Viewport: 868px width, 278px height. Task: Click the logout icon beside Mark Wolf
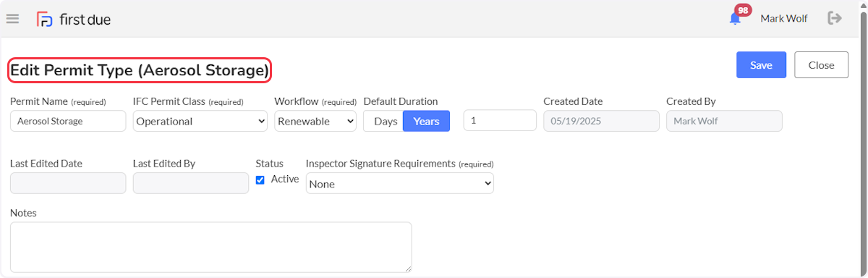pyautogui.click(x=835, y=18)
